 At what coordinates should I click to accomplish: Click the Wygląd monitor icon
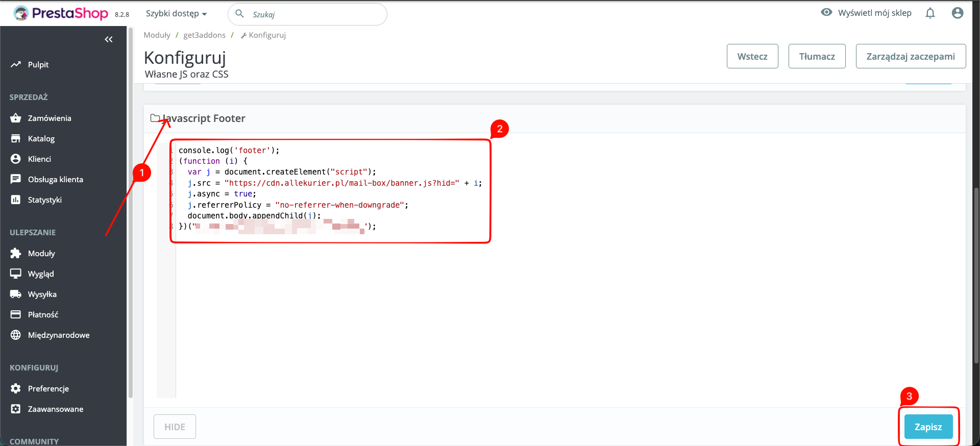[x=16, y=274]
